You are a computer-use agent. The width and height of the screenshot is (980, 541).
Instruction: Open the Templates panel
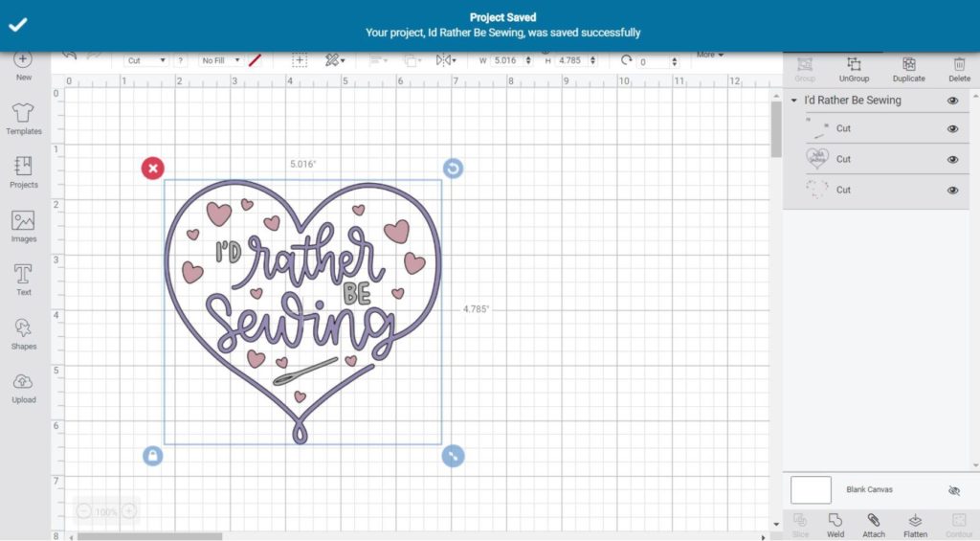[x=23, y=119]
